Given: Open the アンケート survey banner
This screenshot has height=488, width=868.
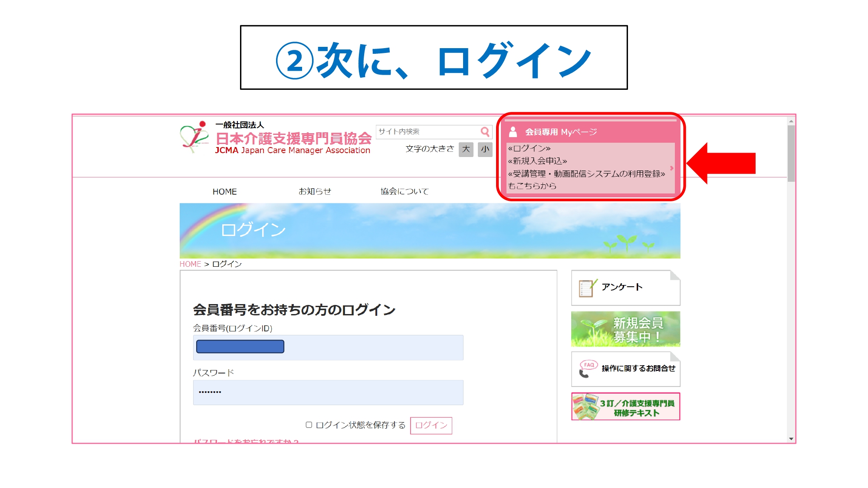Looking at the screenshot, I should (x=625, y=288).
